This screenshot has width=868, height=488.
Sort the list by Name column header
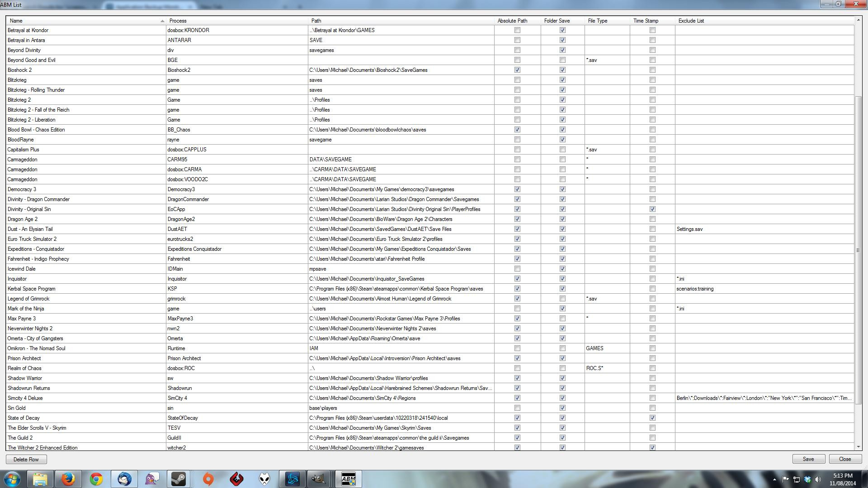(86, 21)
